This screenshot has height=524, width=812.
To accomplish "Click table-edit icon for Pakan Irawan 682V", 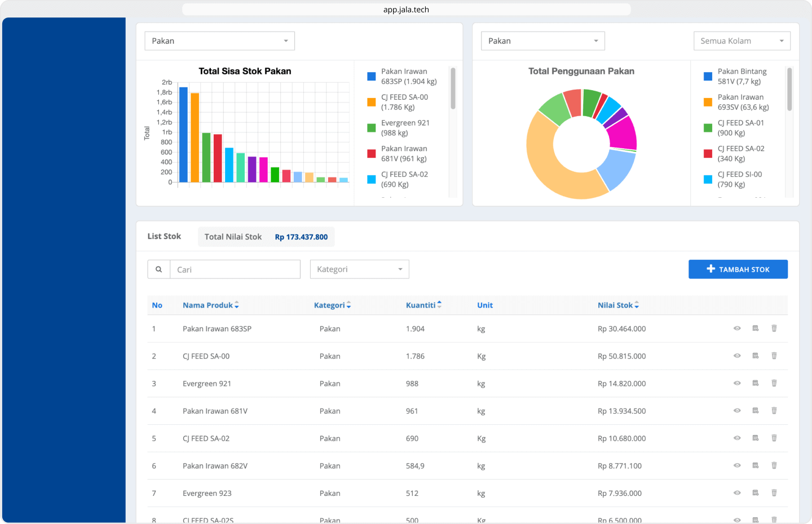I will 755,465.
